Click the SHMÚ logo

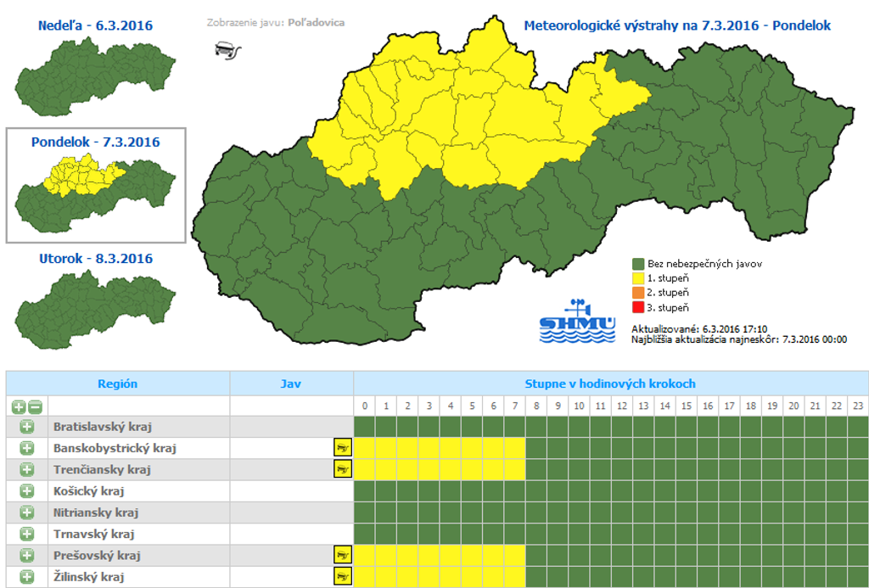[x=577, y=322]
